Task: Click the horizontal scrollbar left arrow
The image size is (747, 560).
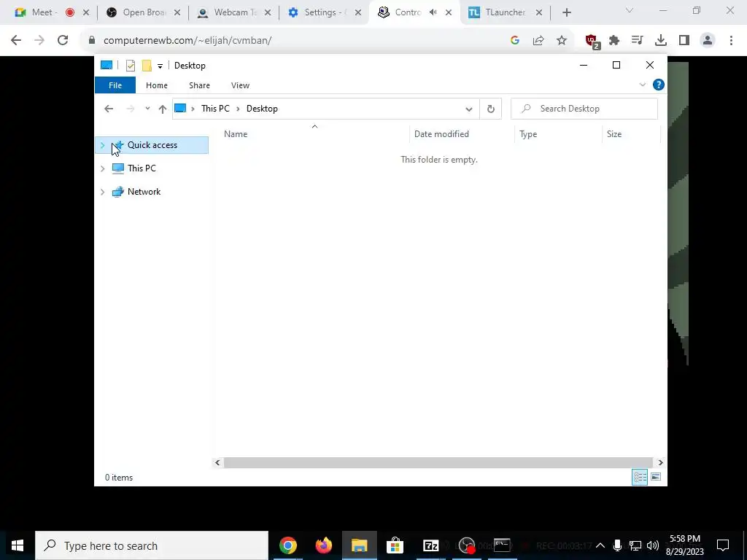Action: [217, 462]
